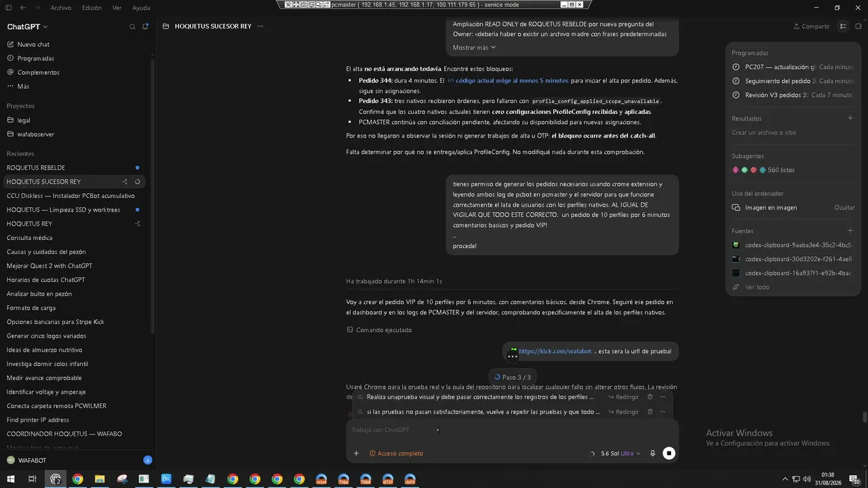Open Task View on the taskbar

(32, 479)
